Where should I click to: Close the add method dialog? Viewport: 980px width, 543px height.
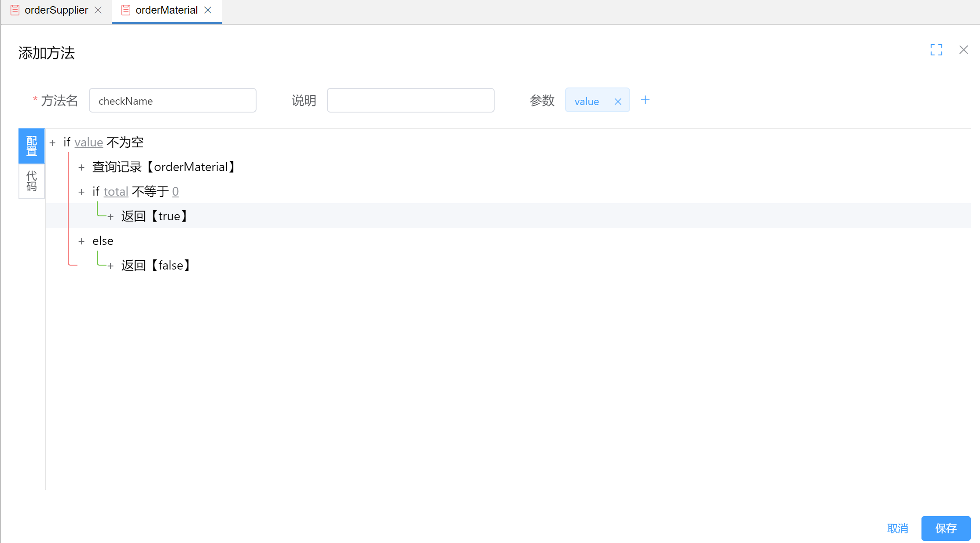pos(963,50)
